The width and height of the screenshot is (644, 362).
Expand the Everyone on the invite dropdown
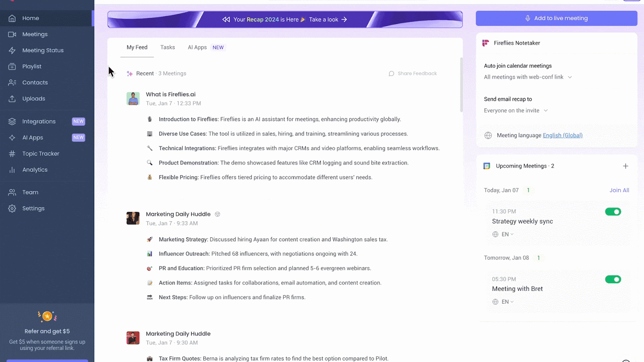[x=516, y=110]
